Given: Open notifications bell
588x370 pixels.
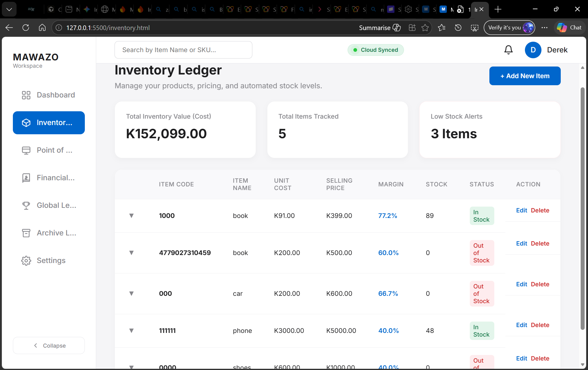Looking at the screenshot, I should pos(508,50).
